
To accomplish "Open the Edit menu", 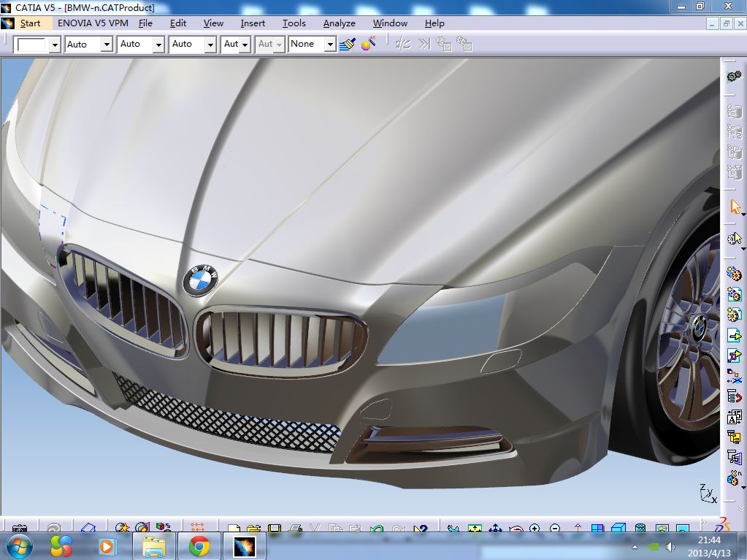I will point(178,23).
